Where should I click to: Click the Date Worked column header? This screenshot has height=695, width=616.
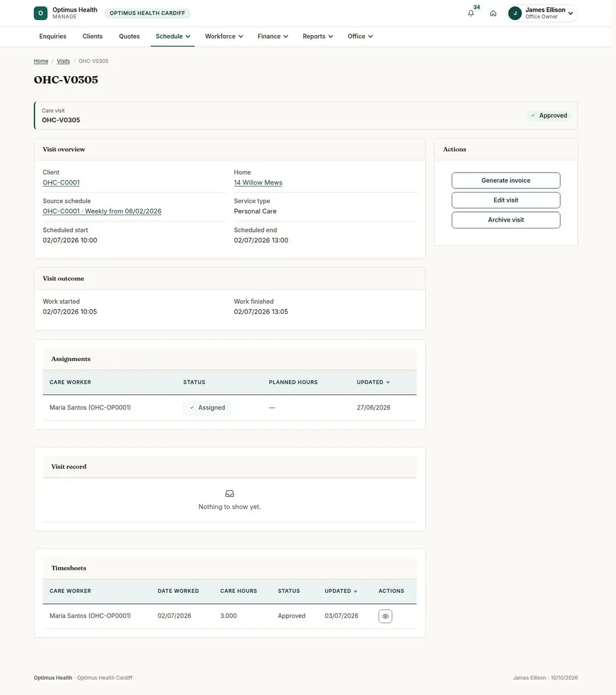[x=178, y=591]
